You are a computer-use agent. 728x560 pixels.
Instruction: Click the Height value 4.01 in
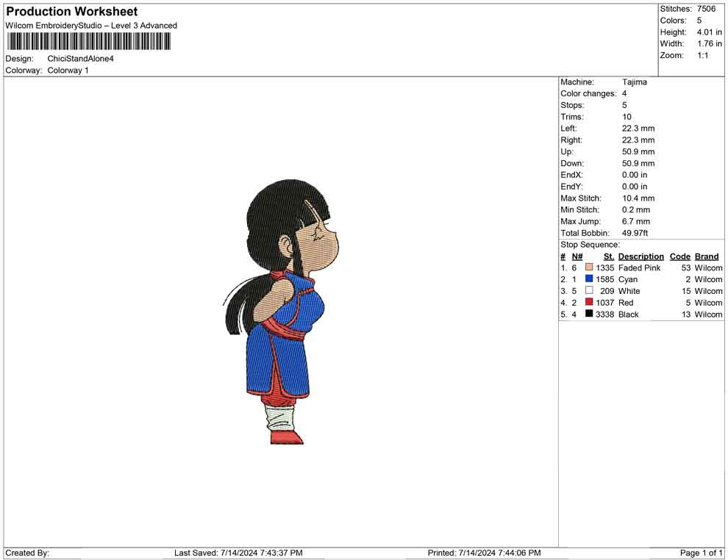pyautogui.click(x=710, y=32)
